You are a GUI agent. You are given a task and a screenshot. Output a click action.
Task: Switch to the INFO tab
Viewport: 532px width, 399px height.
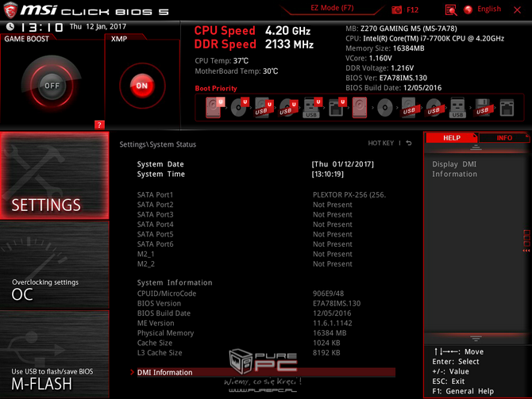[x=504, y=138]
